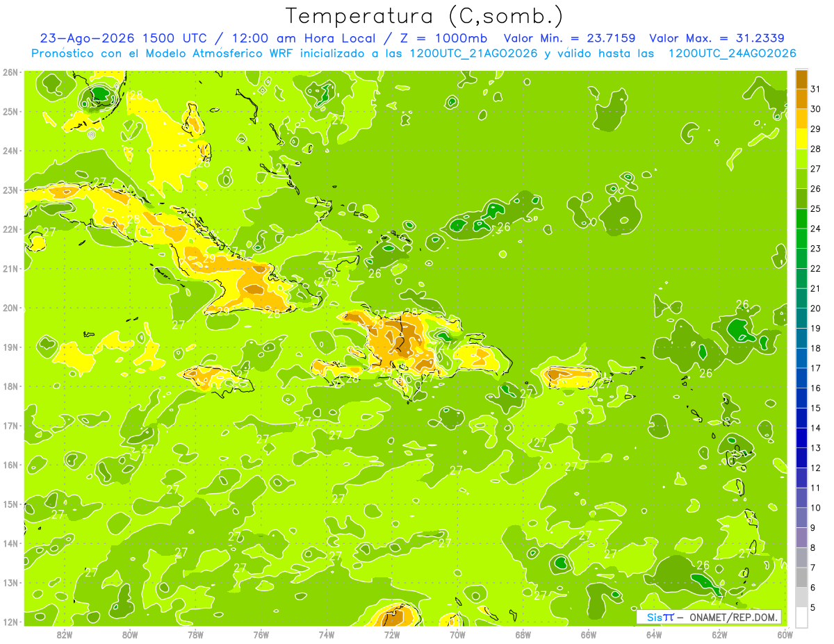
Task: Click the longitude label '80W'
Action: 129,634
